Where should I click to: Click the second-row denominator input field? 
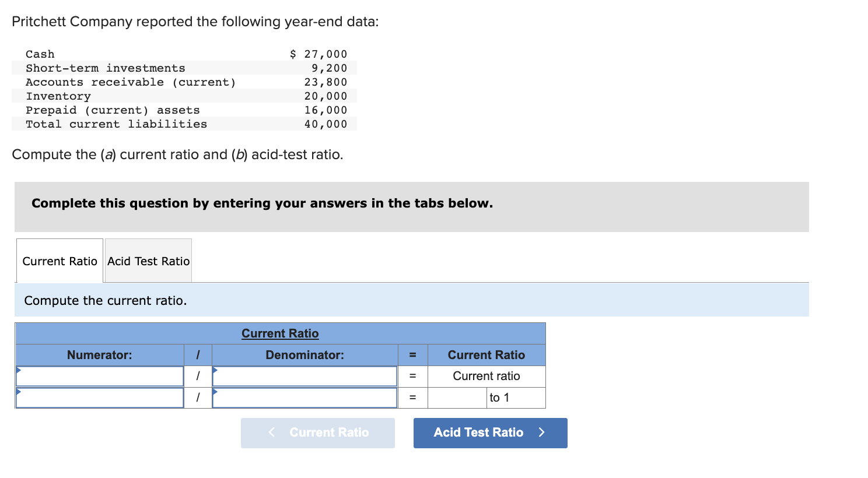click(304, 398)
